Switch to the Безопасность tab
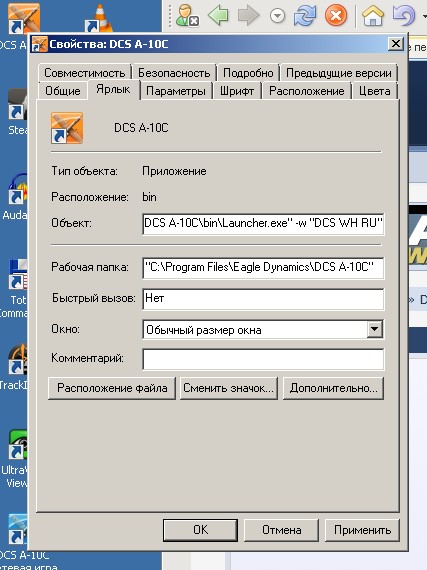Screen dimensions: 427x570 coord(174,73)
